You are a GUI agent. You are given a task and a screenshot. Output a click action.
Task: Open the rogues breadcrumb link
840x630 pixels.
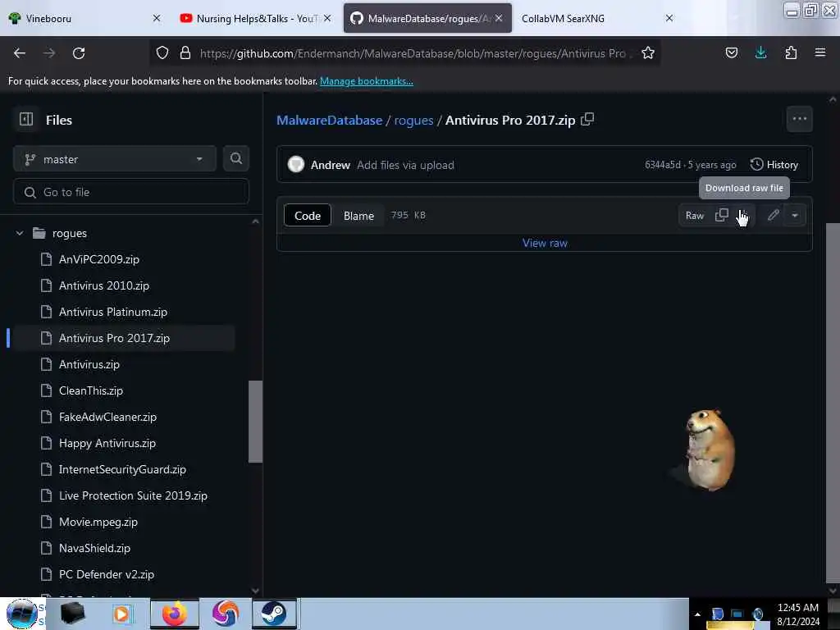413,120
